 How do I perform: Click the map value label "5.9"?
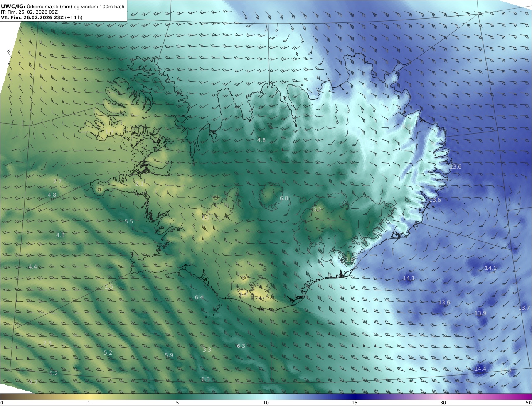[169, 355]
